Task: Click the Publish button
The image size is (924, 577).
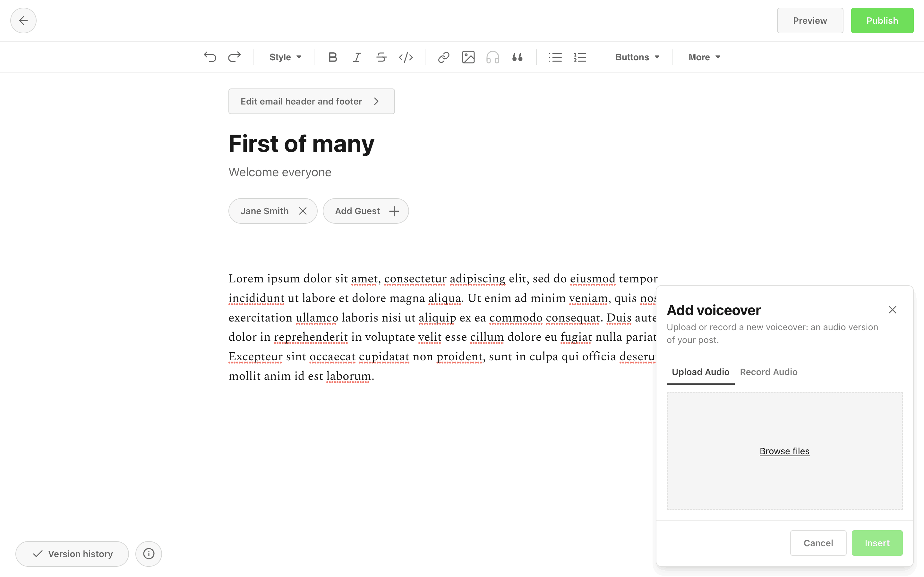Action: (x=882, y=21)
